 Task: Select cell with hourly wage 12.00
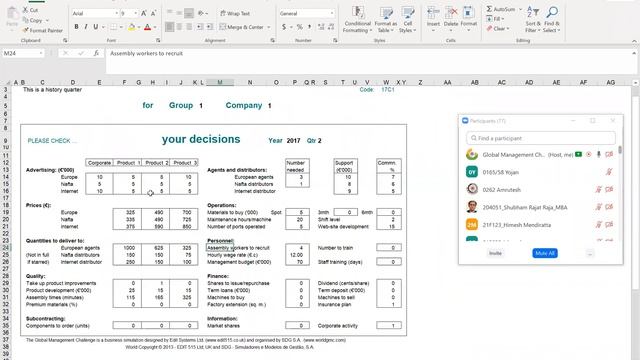[297, 255]
